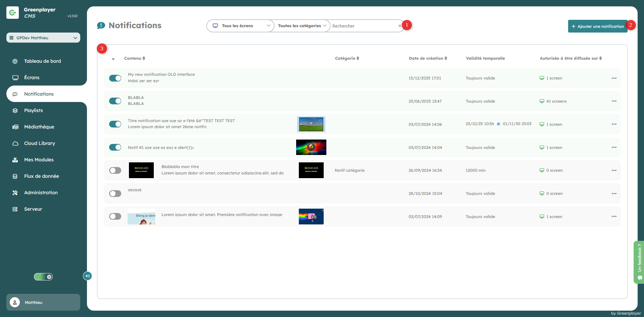Sort the list by Date de création
The height and width of the screenshot is (317, 644).
pyautogui.click(x=428, y=58)
